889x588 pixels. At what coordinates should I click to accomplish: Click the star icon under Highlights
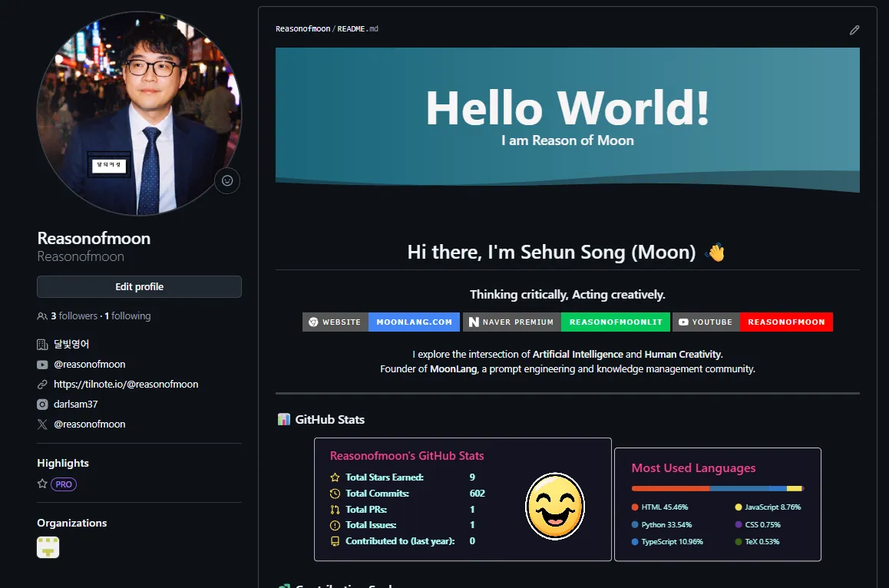42,484
